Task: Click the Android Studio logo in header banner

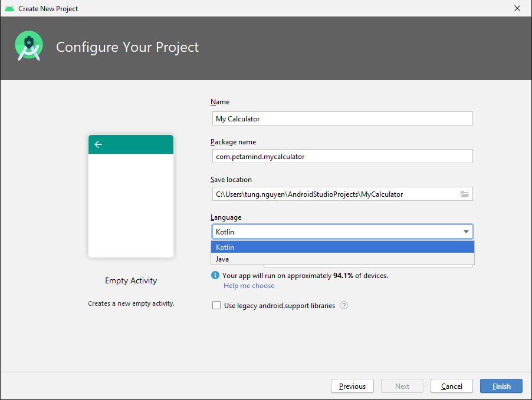Action: tap(28, 45)
